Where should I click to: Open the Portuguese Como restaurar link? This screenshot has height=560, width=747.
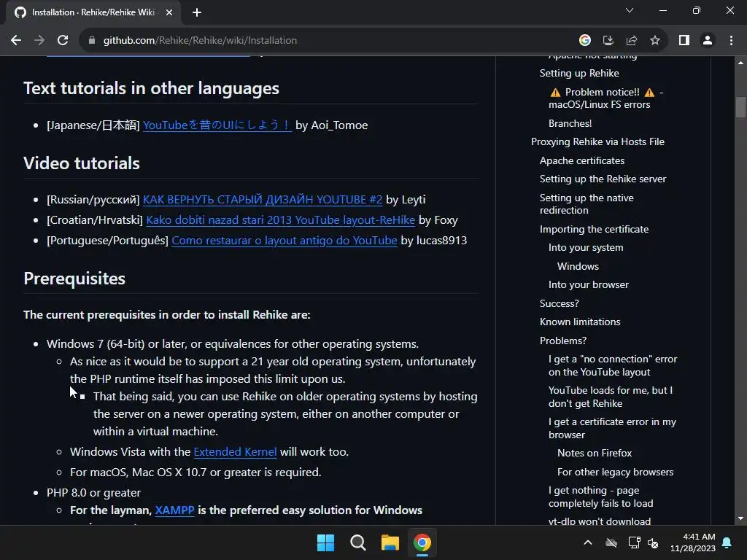285,241
